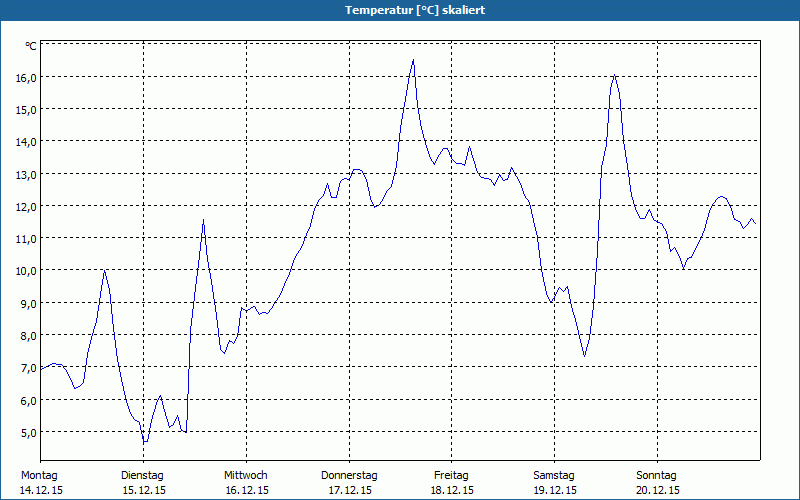
Task: Click the Mittwoch day label
Action: tap(245, 476)
